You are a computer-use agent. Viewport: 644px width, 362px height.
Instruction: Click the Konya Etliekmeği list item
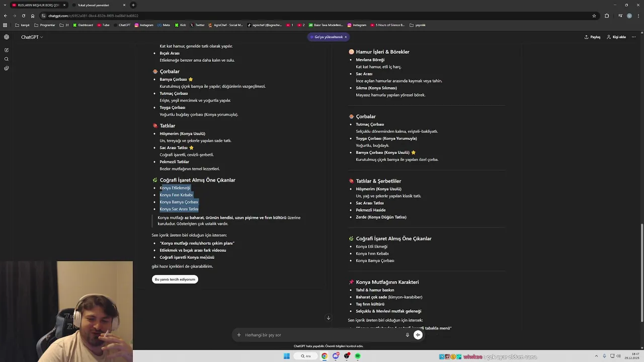click(x=175, y=188)
